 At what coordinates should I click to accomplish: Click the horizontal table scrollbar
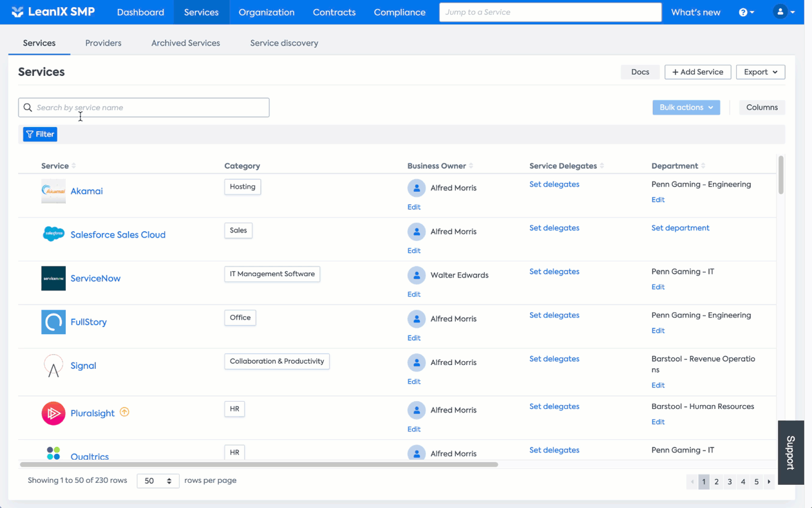(x=259, y=464)
